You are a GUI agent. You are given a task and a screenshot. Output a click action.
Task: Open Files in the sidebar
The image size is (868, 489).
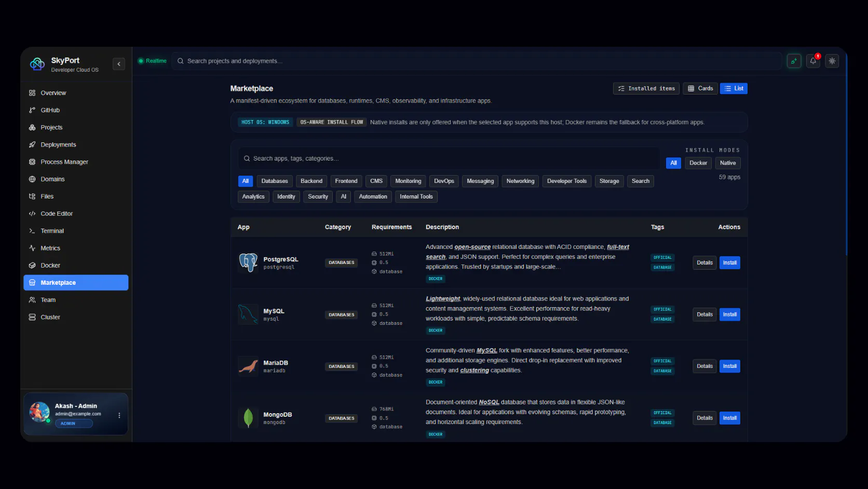click(76, 196)
